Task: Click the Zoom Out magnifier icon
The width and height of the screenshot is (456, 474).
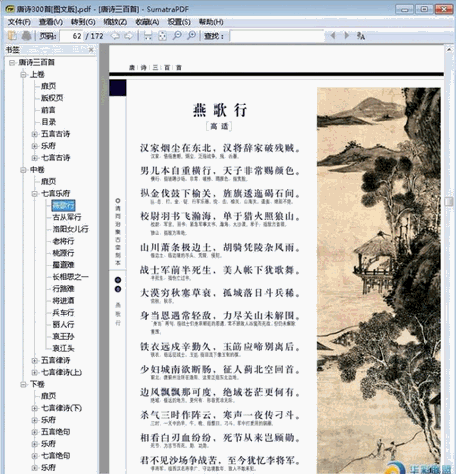Action: (177, 35)
